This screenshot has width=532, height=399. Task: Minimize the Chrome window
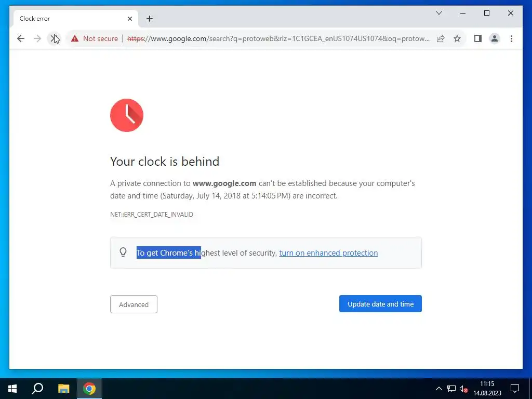pos(463,13)
